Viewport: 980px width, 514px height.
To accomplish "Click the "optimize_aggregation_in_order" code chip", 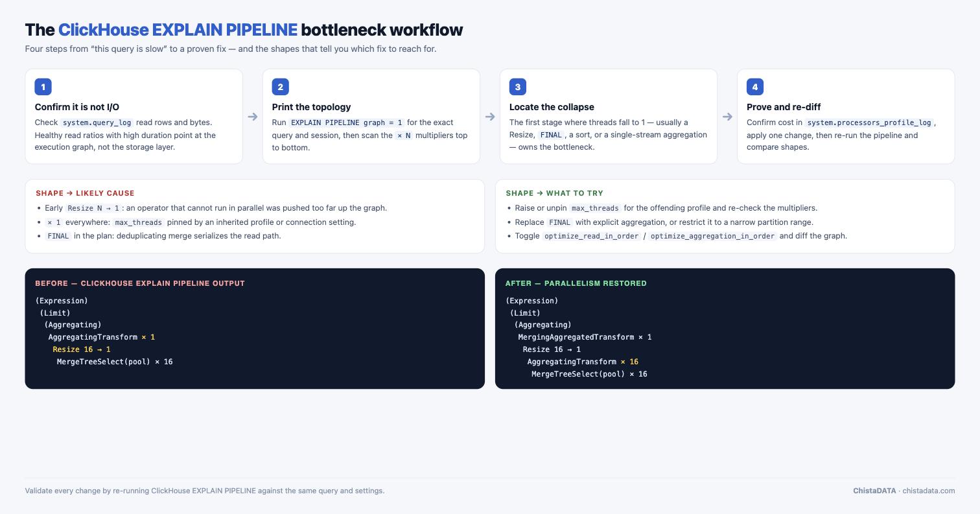I will [713, 236].
